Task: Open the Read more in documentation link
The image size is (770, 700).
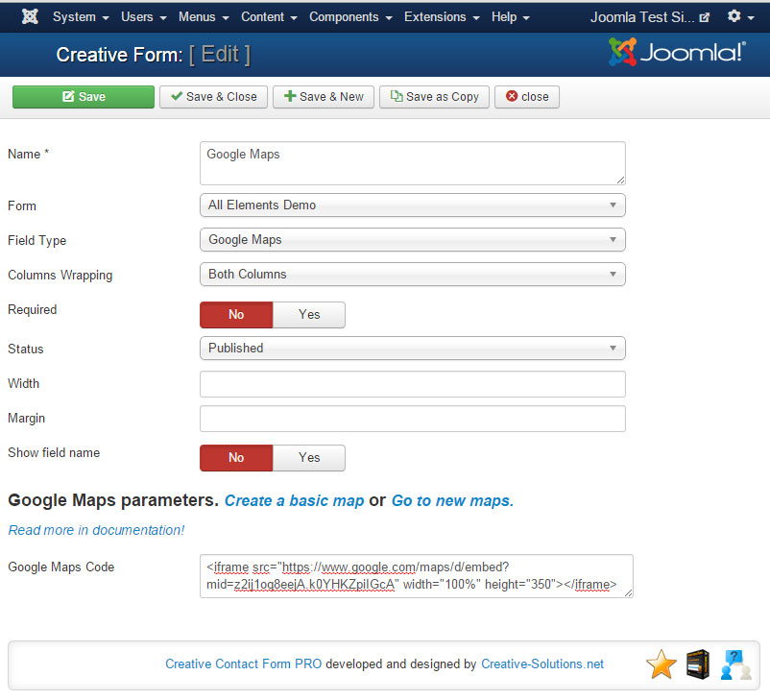Action: 96,531
